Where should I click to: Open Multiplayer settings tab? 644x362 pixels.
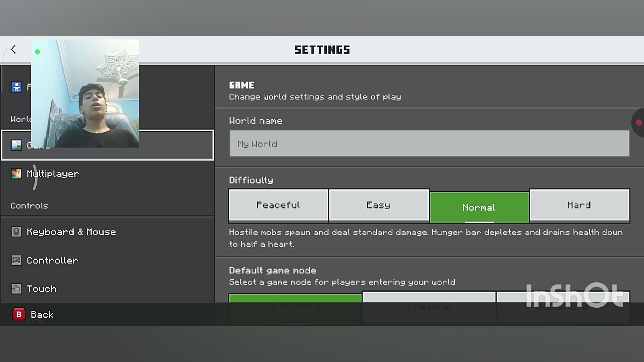pos(107,174)
